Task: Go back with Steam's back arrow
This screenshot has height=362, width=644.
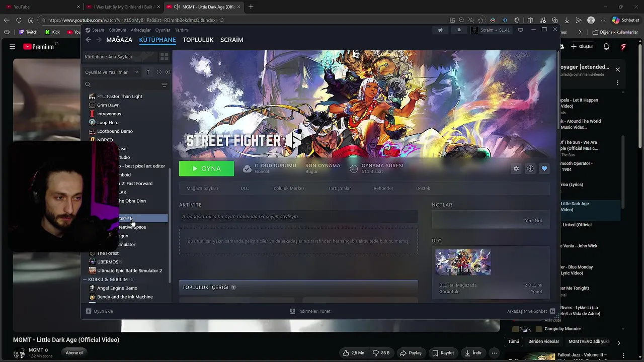Action: point(88,40)
